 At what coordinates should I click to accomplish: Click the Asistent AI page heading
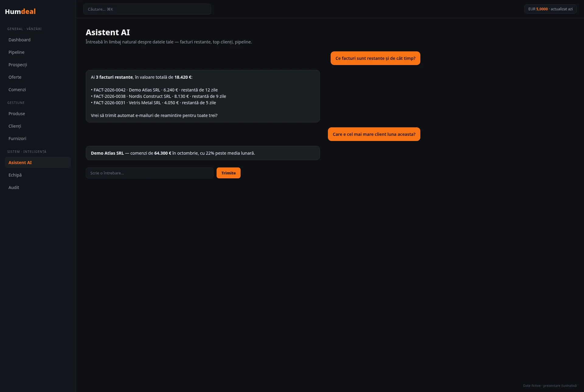(108, 32)
